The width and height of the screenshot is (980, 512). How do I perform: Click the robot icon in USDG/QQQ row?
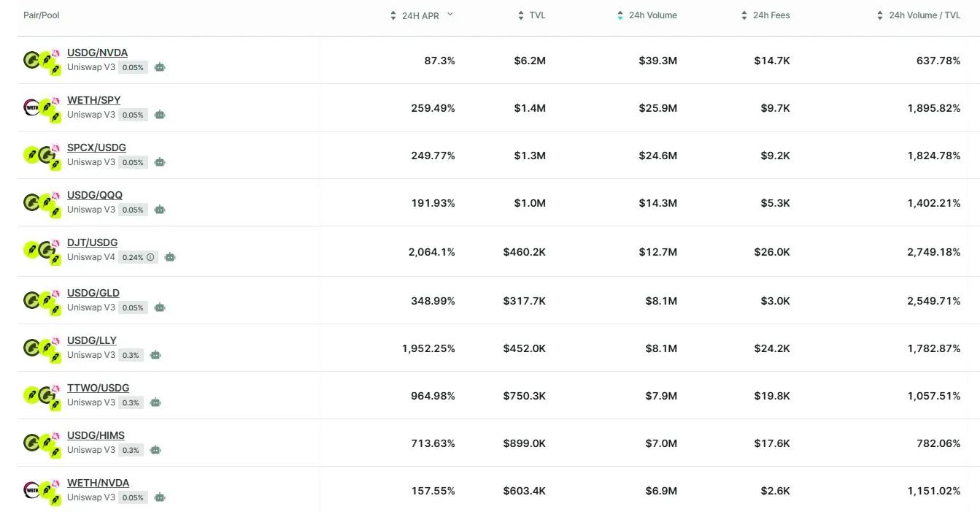point(160,210)
